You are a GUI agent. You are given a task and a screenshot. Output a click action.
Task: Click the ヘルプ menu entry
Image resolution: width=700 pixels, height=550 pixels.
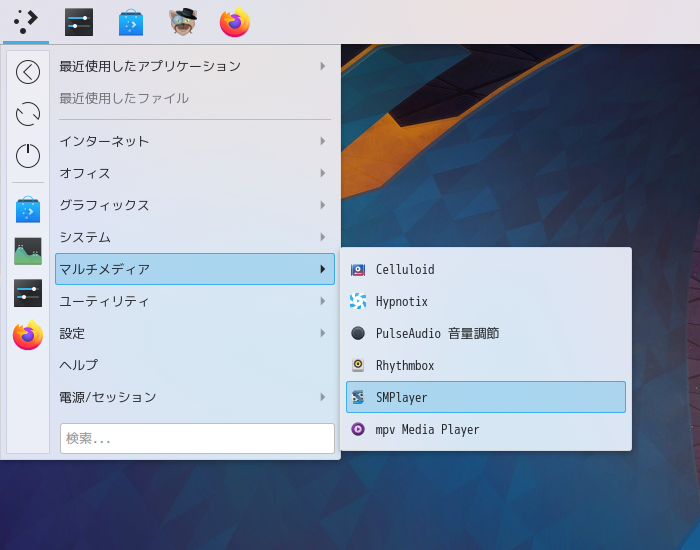(x=195, y=365)
